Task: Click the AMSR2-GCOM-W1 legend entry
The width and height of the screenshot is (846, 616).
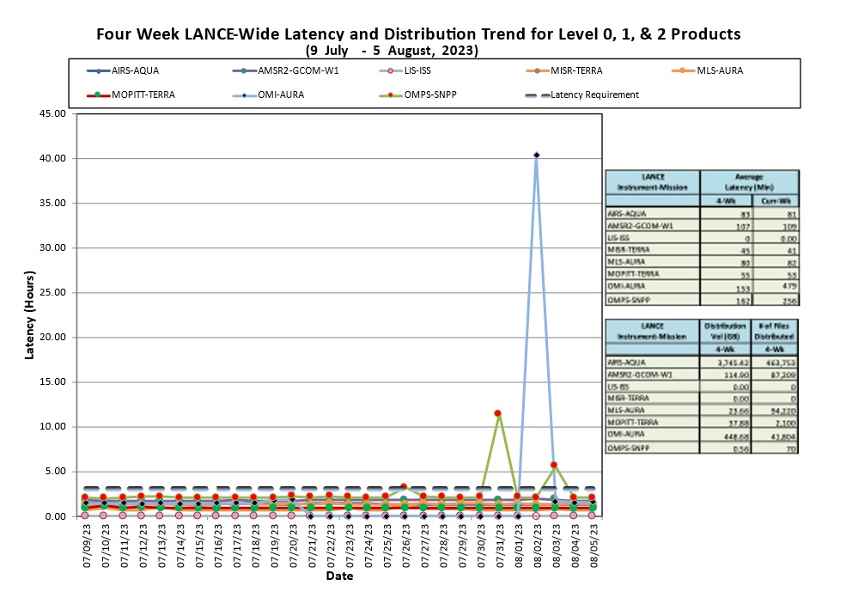Action: click(x=285, y=70)
